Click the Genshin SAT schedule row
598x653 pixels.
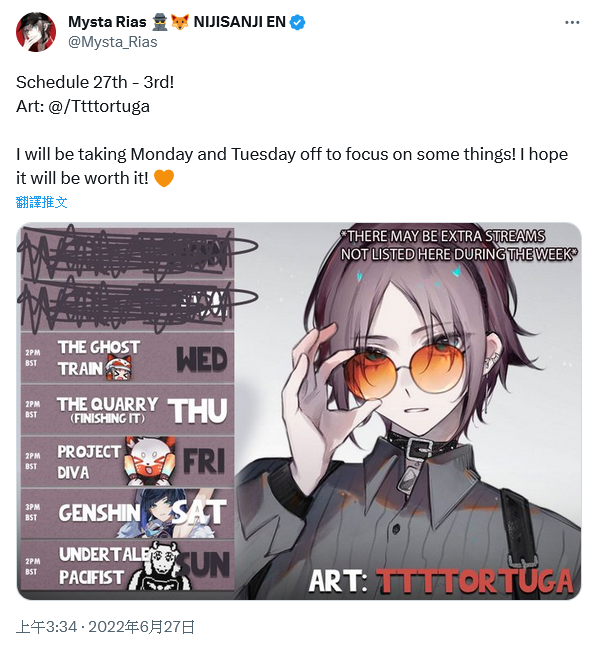[127, 513]
